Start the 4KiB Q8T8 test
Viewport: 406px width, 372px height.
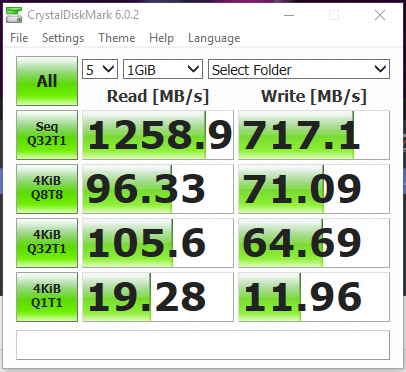tap(47, 189)
